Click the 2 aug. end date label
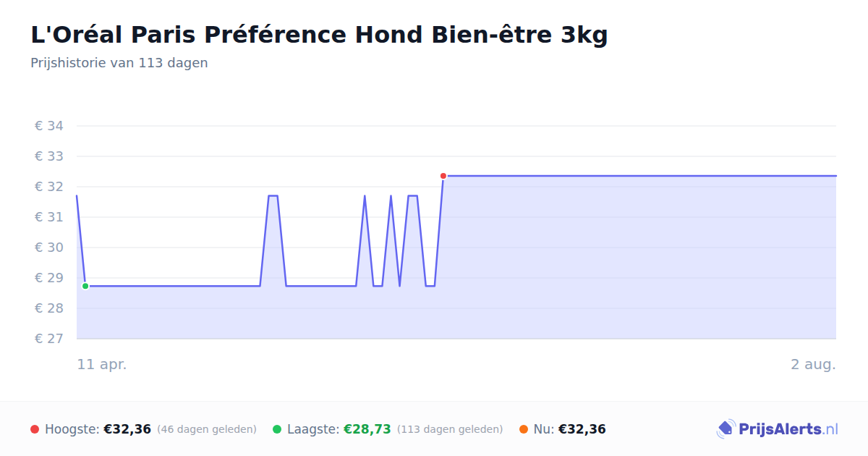The height and width of the screenshot is (456, 868). (x=813, y=364)
